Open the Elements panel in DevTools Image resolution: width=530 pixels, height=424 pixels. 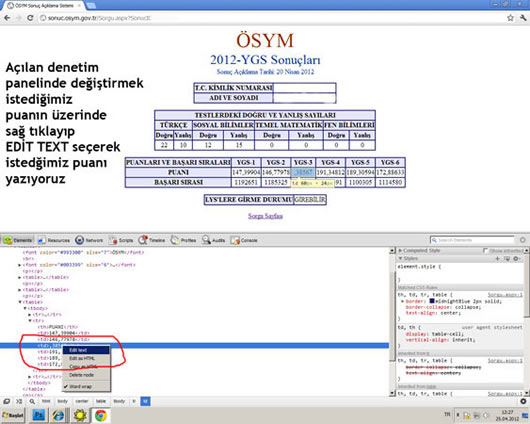click(x=18, y=240)
